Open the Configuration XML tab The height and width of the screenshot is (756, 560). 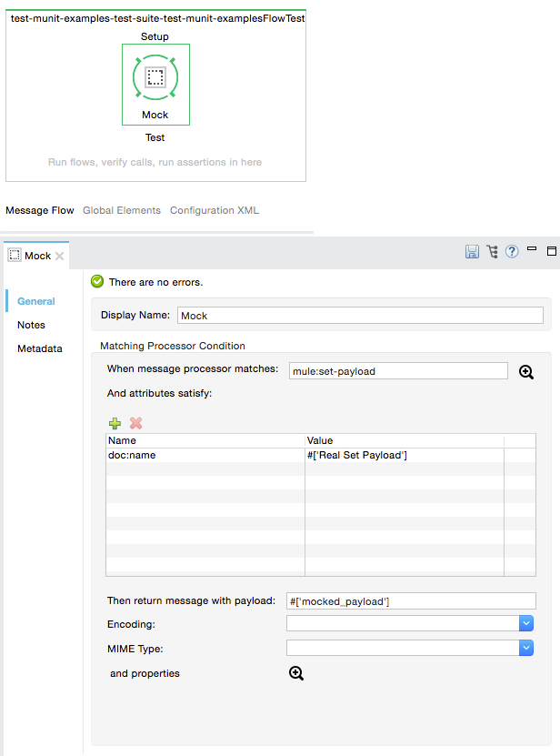pyautogui.click(x=214, y=210)
